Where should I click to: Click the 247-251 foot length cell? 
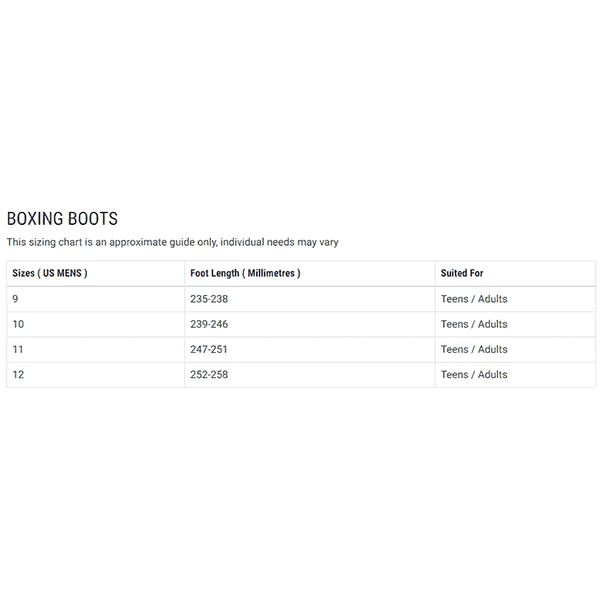point(209,349)
